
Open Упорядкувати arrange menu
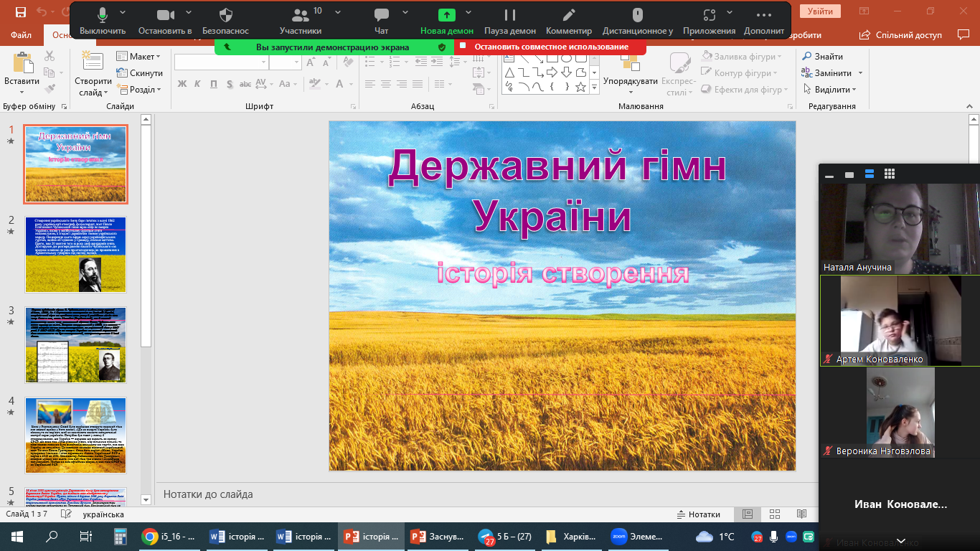(631, 75)
